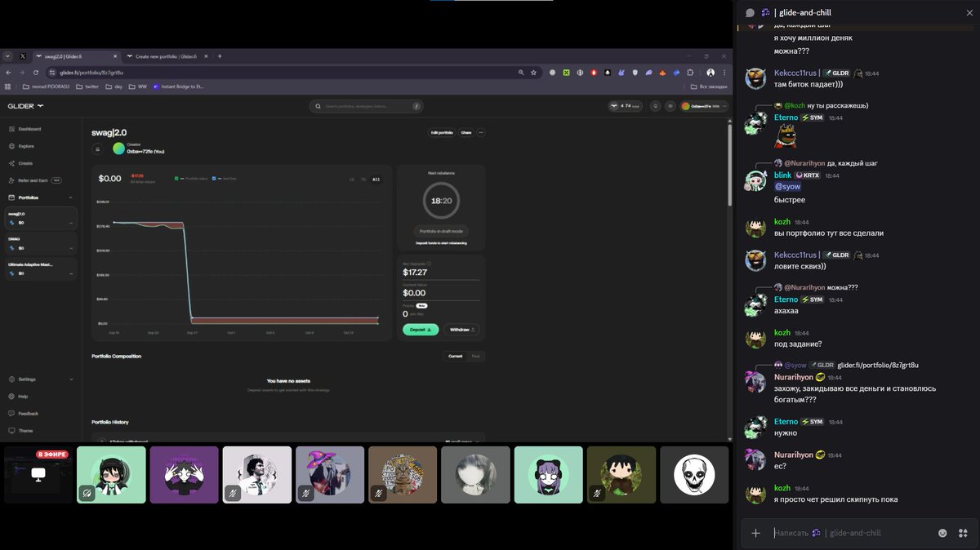
Task: Toggle Net Flow legend checkbox
Action: 214,178
